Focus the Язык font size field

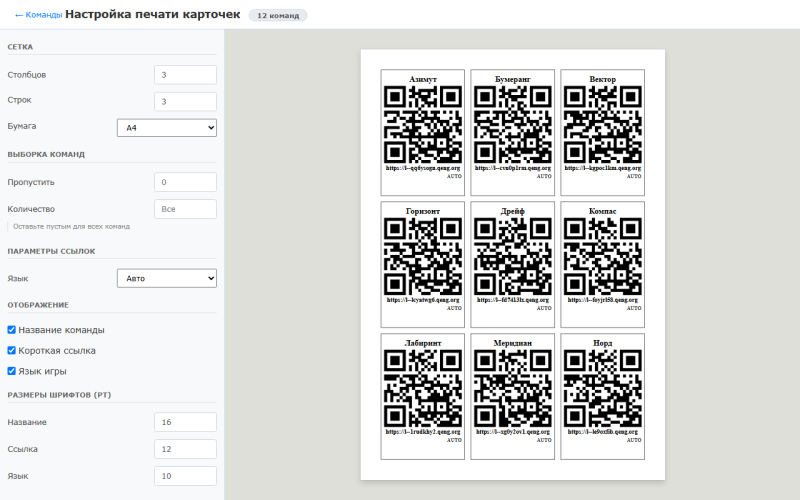point(185,476)
